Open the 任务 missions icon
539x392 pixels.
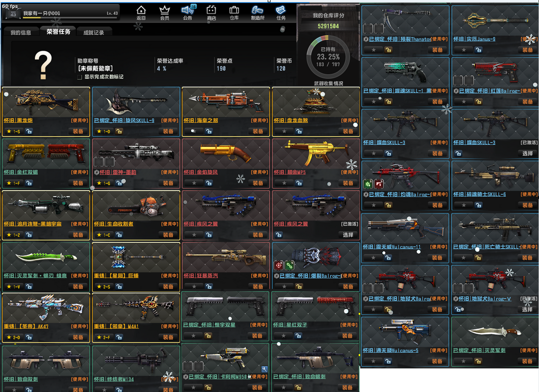281,12
